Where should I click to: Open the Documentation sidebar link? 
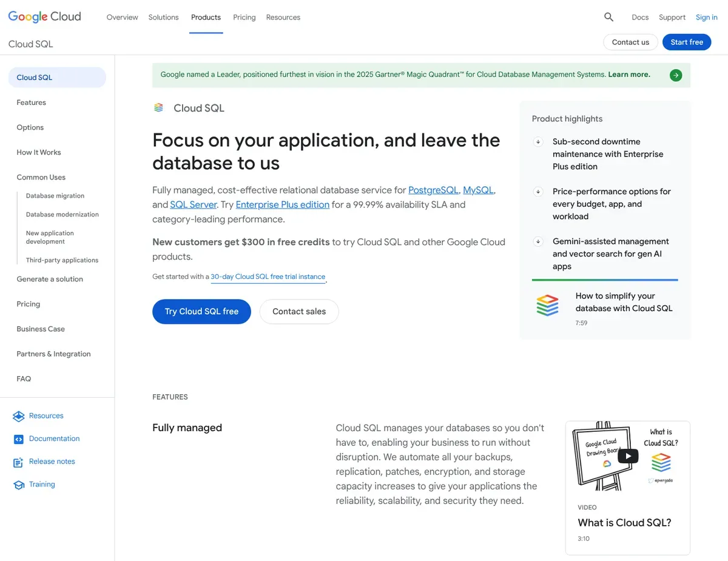click(x=54, y=439)
